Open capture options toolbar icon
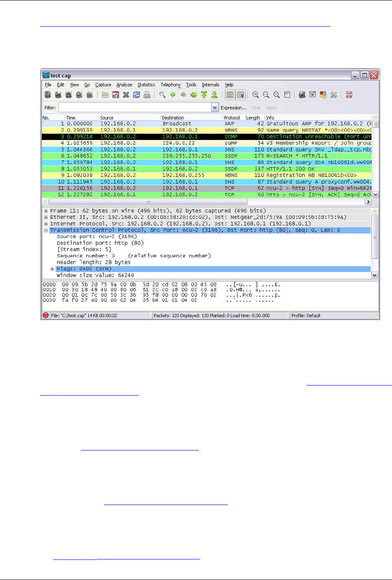This screenshot has width=392, height=580. (x=58, y=95)
